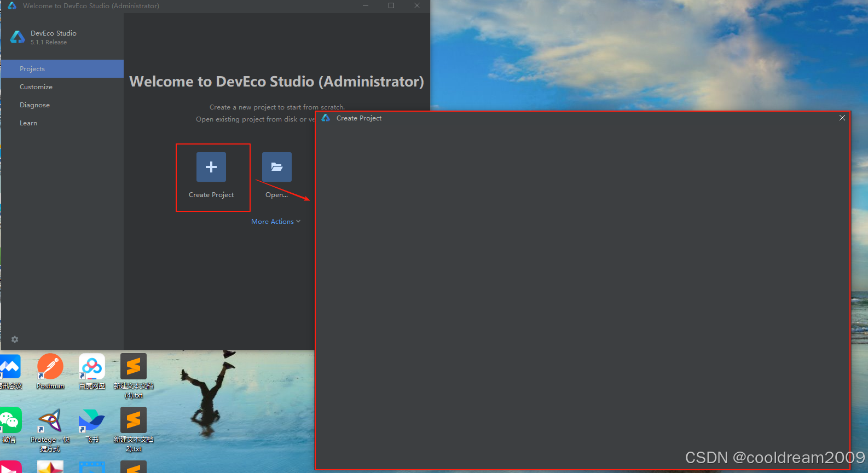The height and width of the screenshot is (473, 868).
Task: Open the 新建文本文档 2).txt desktop file
Action: coord(134,430)
